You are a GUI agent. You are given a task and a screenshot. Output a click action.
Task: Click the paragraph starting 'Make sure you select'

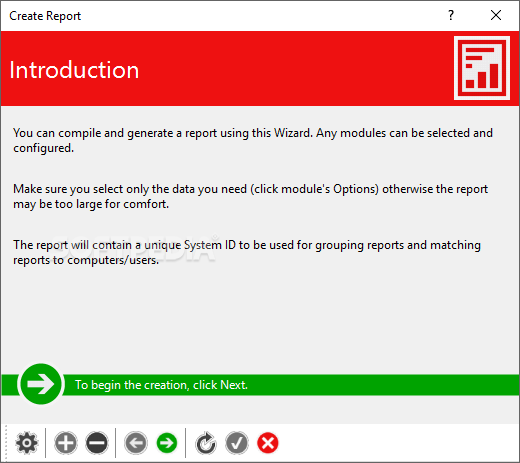click(x=251, y=196)
